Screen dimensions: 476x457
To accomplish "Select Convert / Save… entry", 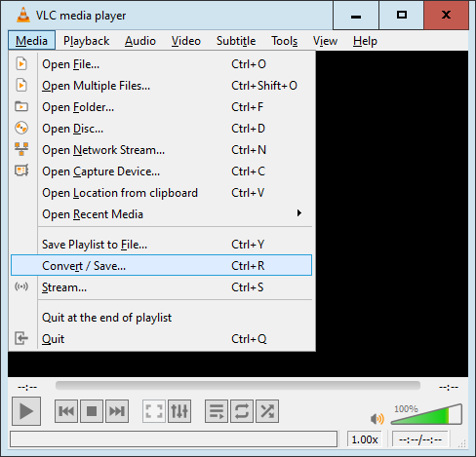I will (x=161, y=265).
